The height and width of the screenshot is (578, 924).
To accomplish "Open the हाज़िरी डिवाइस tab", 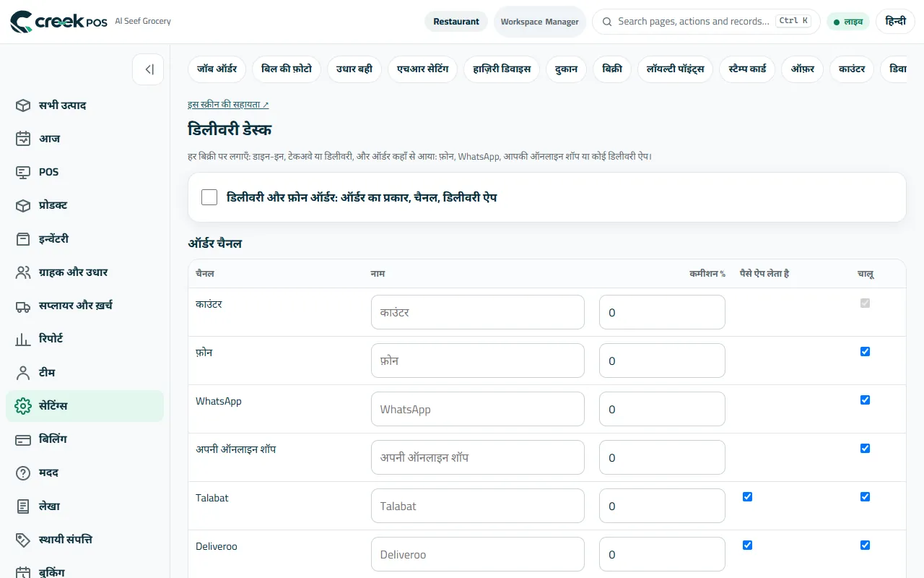I will pos(502,69).
